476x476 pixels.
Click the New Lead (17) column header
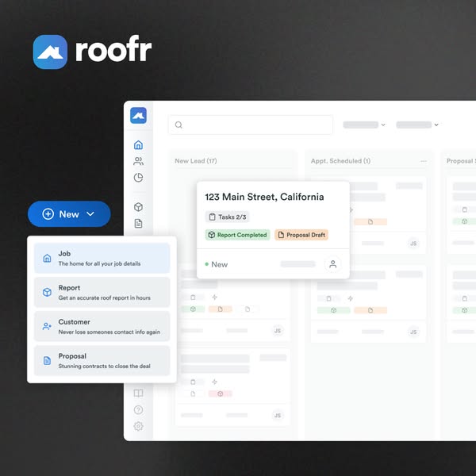pos(196,161)
